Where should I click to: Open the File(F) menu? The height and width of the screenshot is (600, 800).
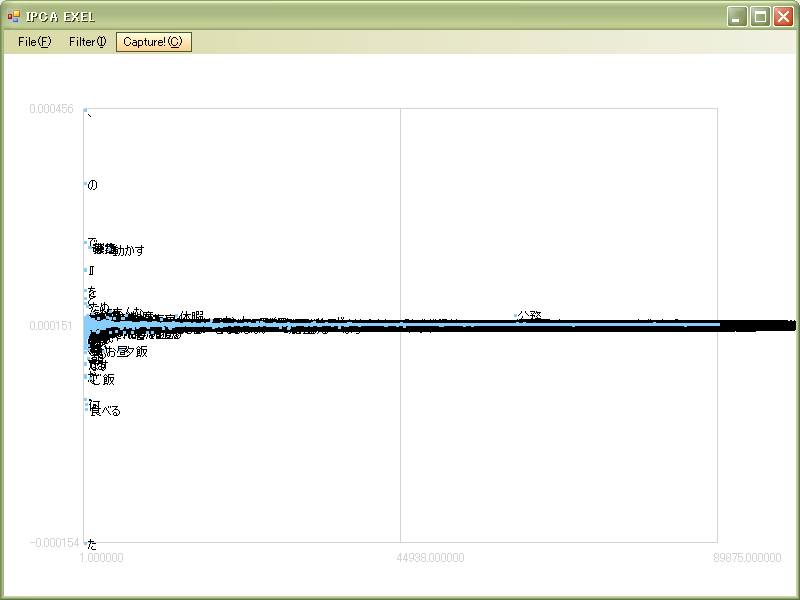click(34, 42)
